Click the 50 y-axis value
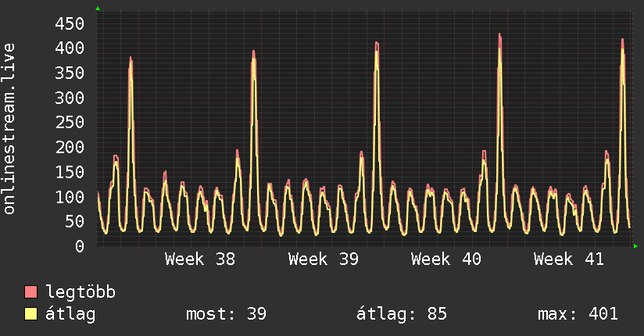The image size is (644, 336). pos(75,221)
